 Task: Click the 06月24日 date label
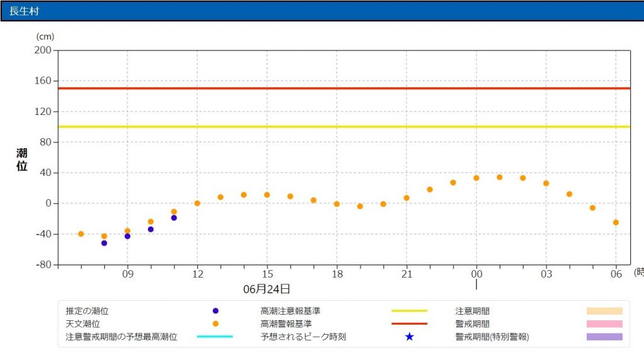pos(267,289)
